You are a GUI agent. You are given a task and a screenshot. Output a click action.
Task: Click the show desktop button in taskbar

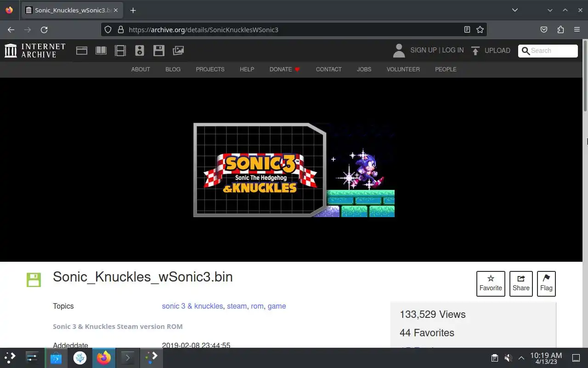tap(576, 358)
